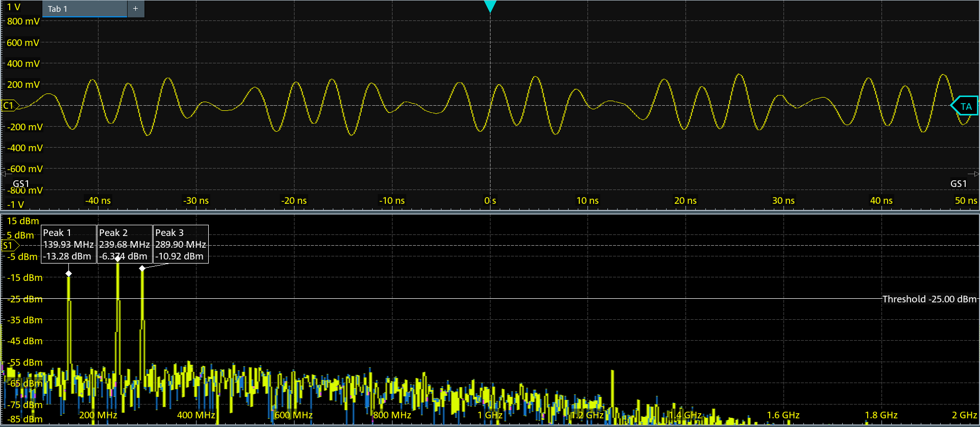The height and width of the screenshot is (427, 980).
Task: Open the Peak 3 result box
Action: (x=181, y=244)
